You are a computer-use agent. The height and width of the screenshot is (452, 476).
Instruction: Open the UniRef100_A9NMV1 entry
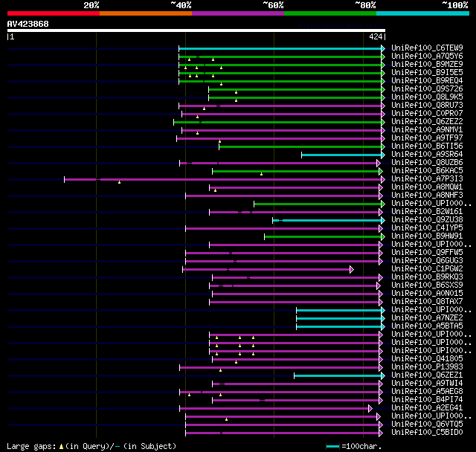coord(427,130)
